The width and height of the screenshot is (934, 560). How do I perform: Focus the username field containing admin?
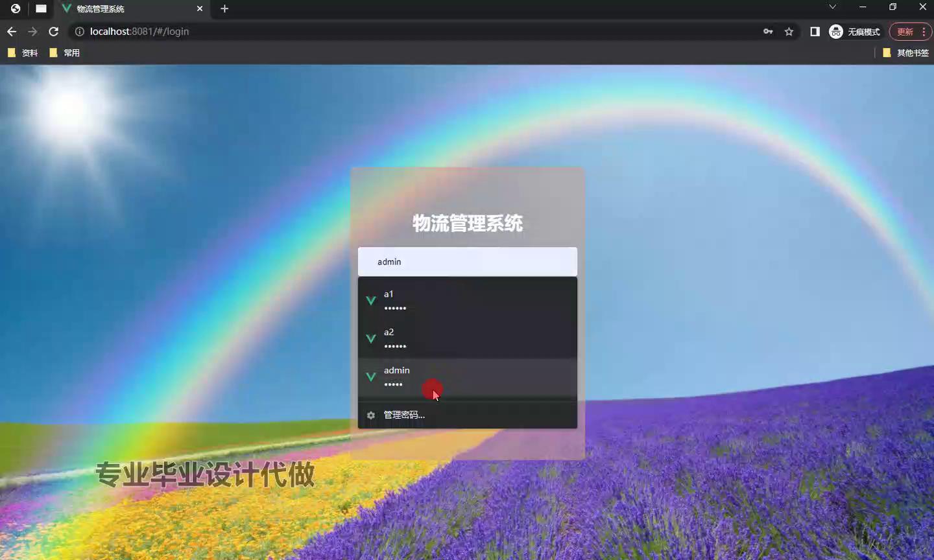point(467,262)
